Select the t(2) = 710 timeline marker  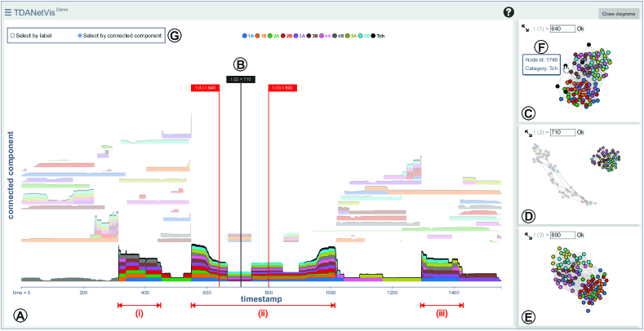[241, 79]
